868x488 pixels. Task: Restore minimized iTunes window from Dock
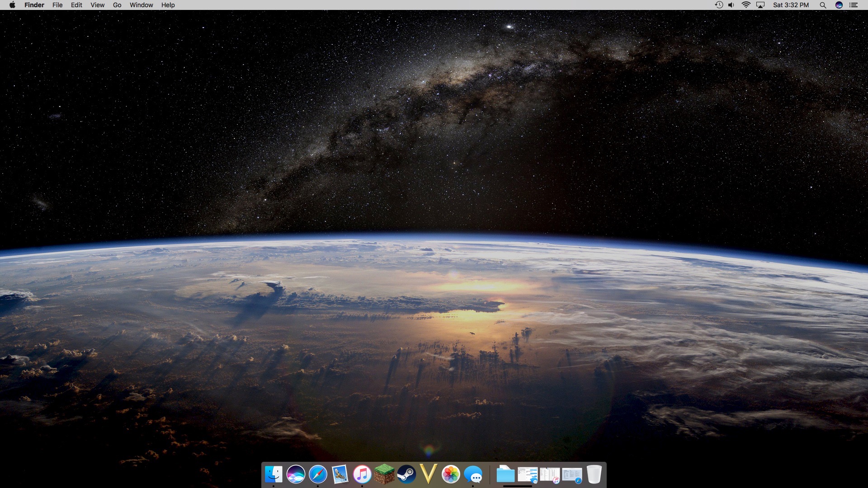(550, 475)
